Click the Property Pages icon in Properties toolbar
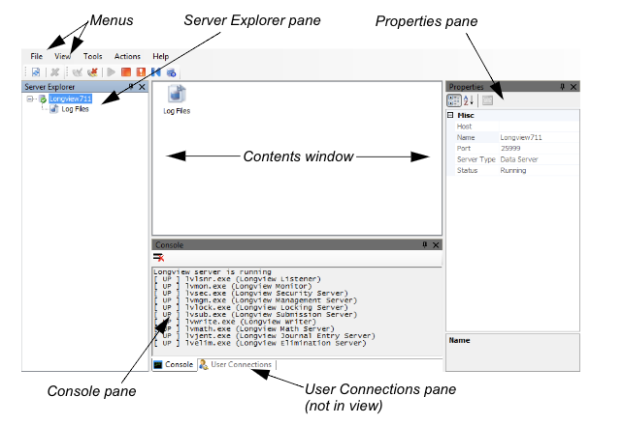Viewport: 623px width, 425px height. 487,101
